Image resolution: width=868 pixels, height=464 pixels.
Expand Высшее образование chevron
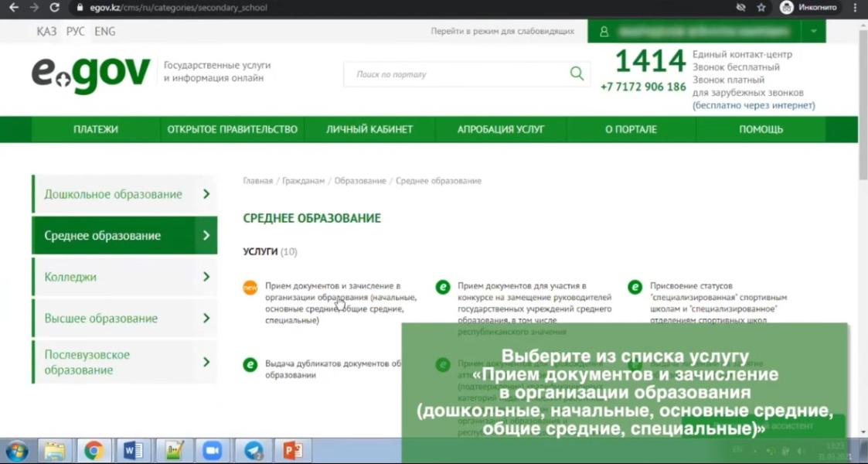pyautogui.click(x=206, y=318)
